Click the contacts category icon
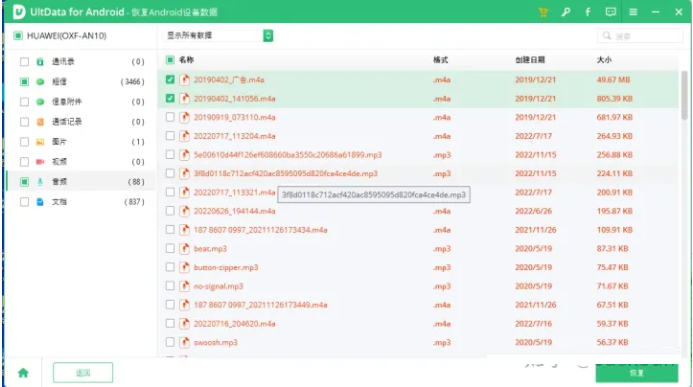 40,62
